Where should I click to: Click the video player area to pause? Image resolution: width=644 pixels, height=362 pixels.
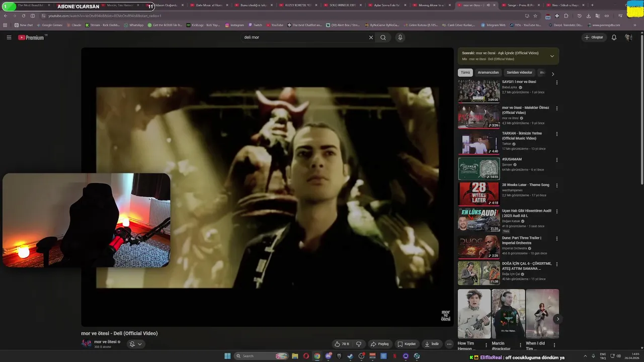coord(267,187)
